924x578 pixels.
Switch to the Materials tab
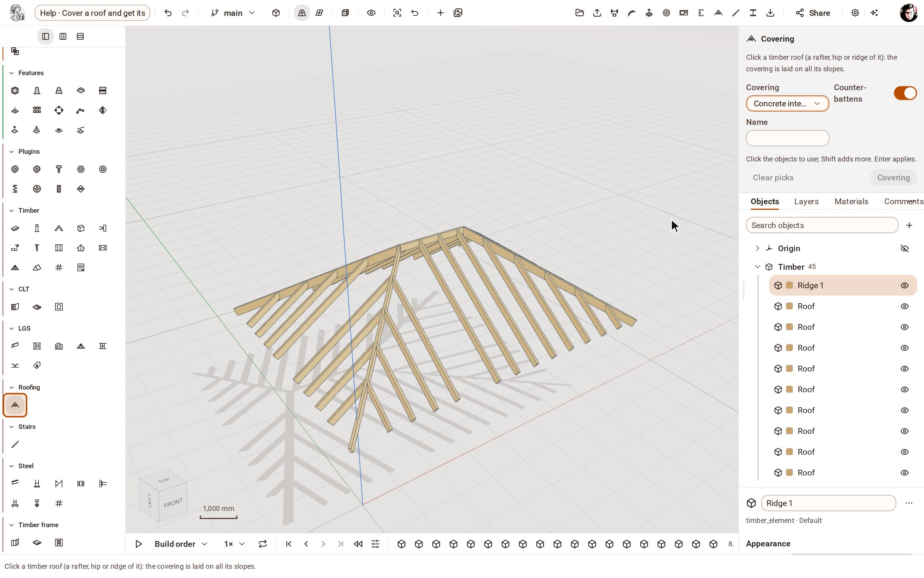pyautogui.click(x=851, y=201)
